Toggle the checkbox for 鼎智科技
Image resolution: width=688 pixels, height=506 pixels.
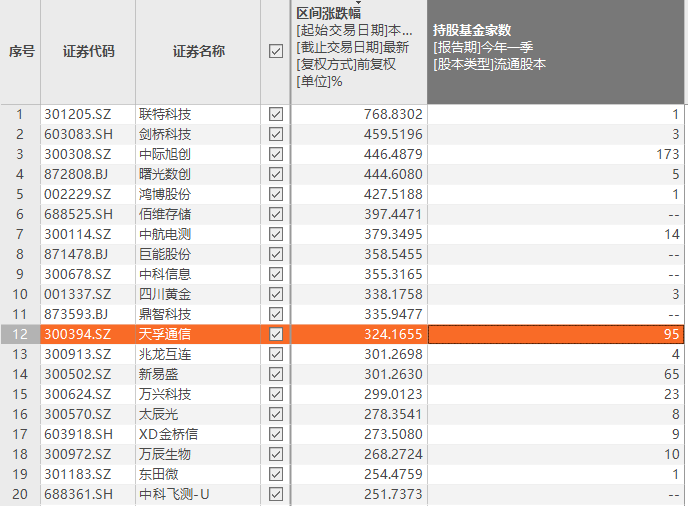276,314
